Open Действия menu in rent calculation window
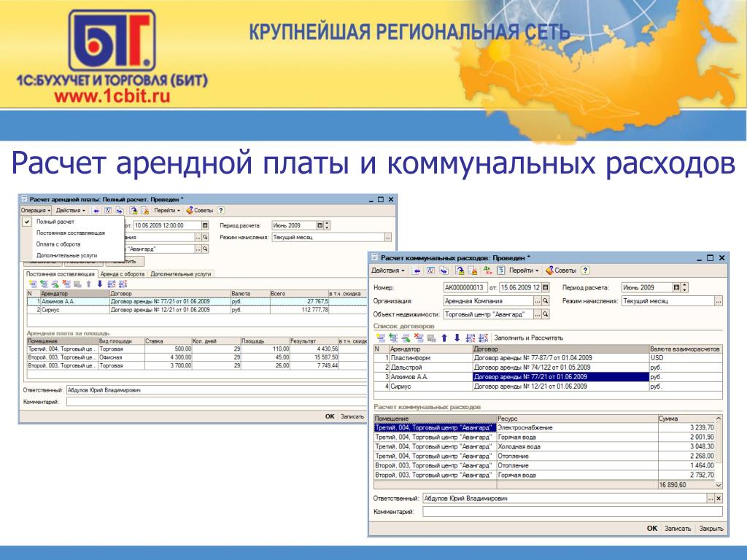747x560 pixels. (70, 211)
